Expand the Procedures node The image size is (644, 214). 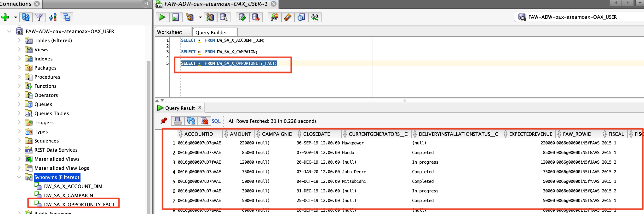[x=19, y=77]
